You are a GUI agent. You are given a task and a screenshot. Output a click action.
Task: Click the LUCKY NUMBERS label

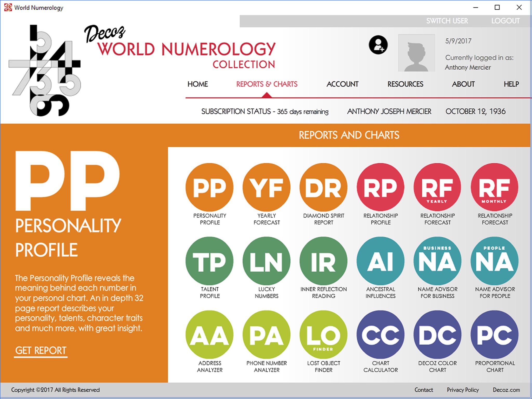267,292
